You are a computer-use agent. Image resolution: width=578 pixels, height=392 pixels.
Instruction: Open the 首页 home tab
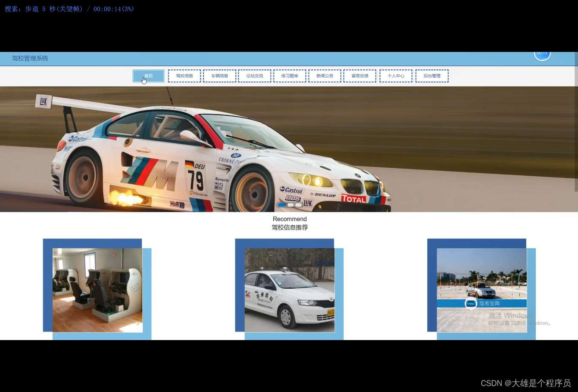pos(148,76)
